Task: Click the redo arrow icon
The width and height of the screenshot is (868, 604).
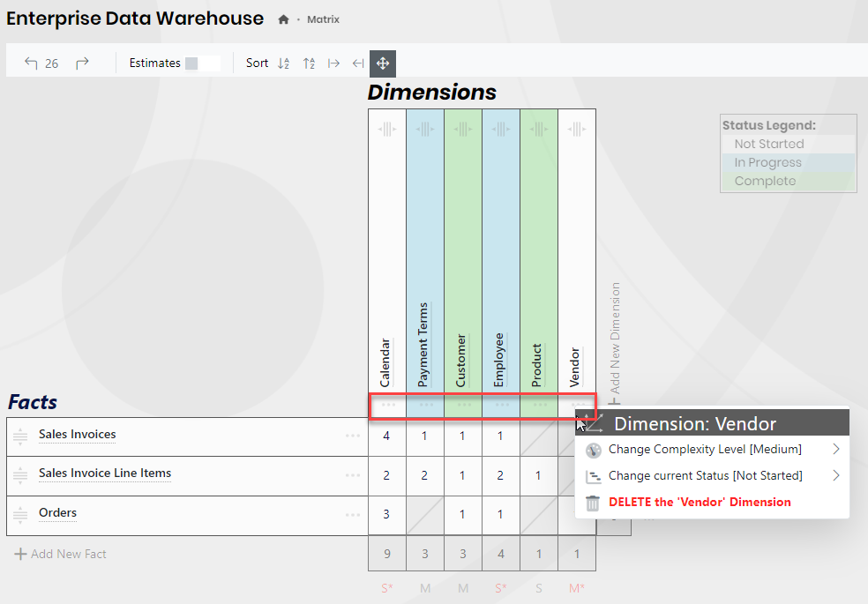Action: 82,63
